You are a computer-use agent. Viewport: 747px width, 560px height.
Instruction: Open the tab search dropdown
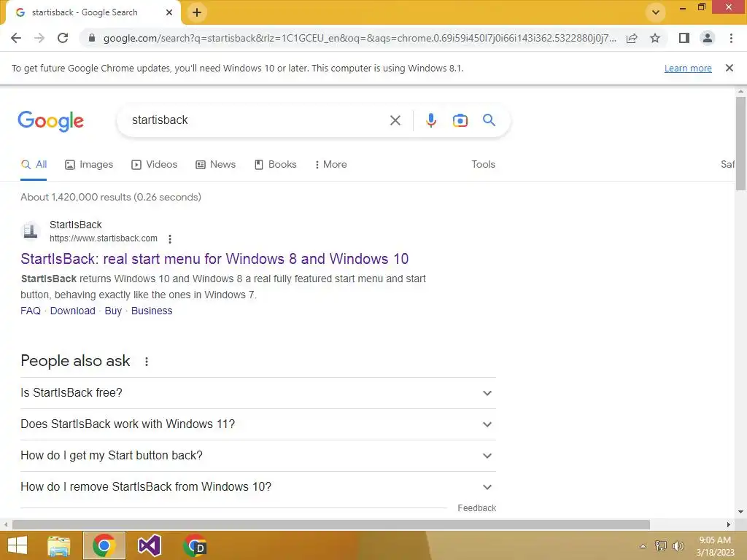point(656,12)
